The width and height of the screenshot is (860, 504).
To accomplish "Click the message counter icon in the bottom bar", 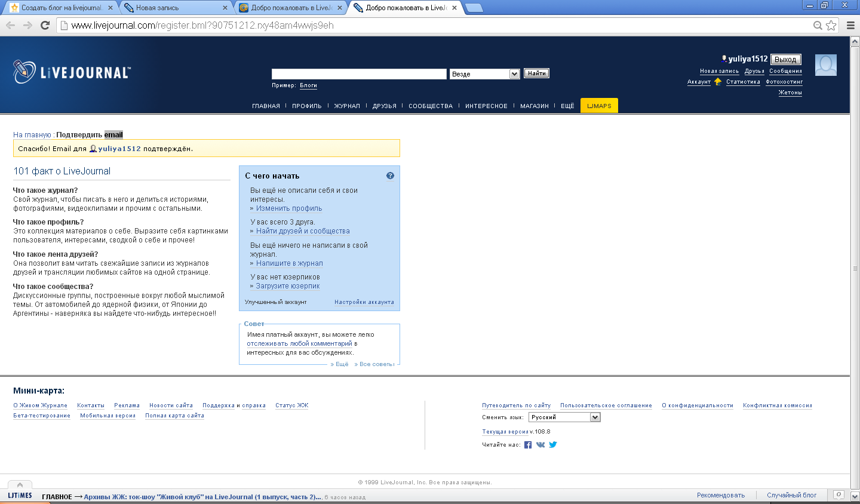I will [x=838, y=495].
